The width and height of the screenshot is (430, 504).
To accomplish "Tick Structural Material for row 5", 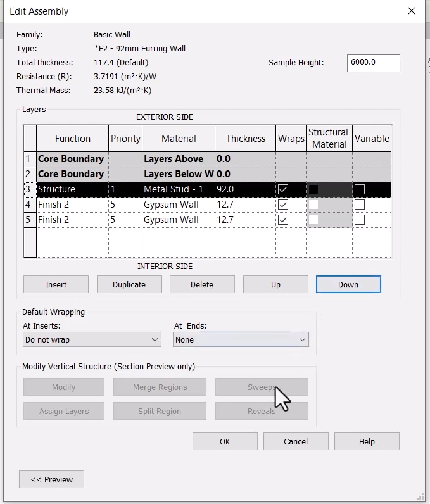I will pos(313,220).
